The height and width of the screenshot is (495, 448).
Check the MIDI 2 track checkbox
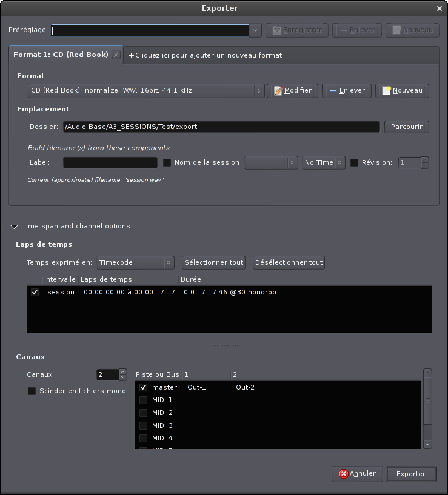pyautogui.click(x=143, y=413)
